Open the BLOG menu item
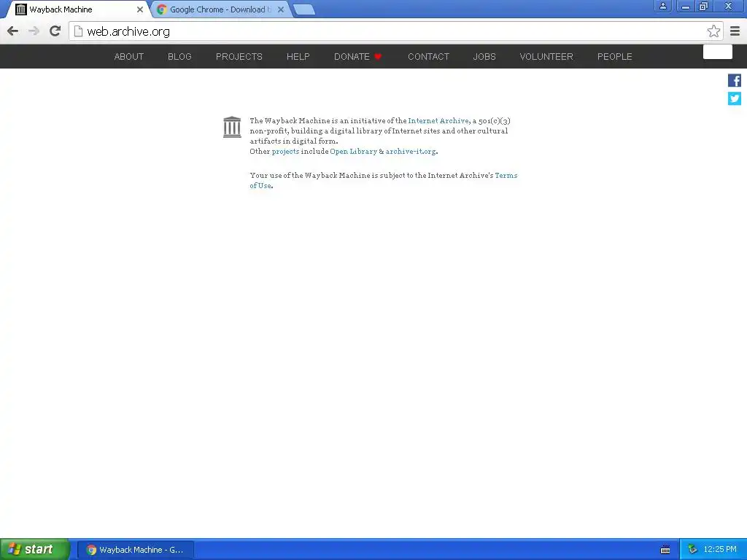 [179, 57]
